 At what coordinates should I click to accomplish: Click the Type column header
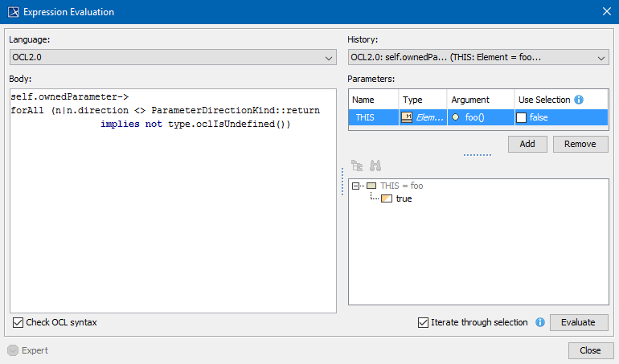[423, 100]
